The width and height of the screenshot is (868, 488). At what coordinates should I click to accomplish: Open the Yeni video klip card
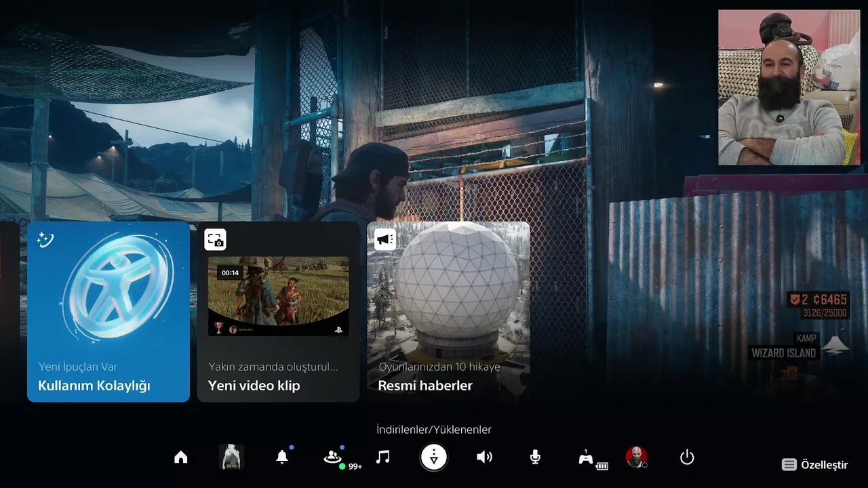click(x=278, y=312)
